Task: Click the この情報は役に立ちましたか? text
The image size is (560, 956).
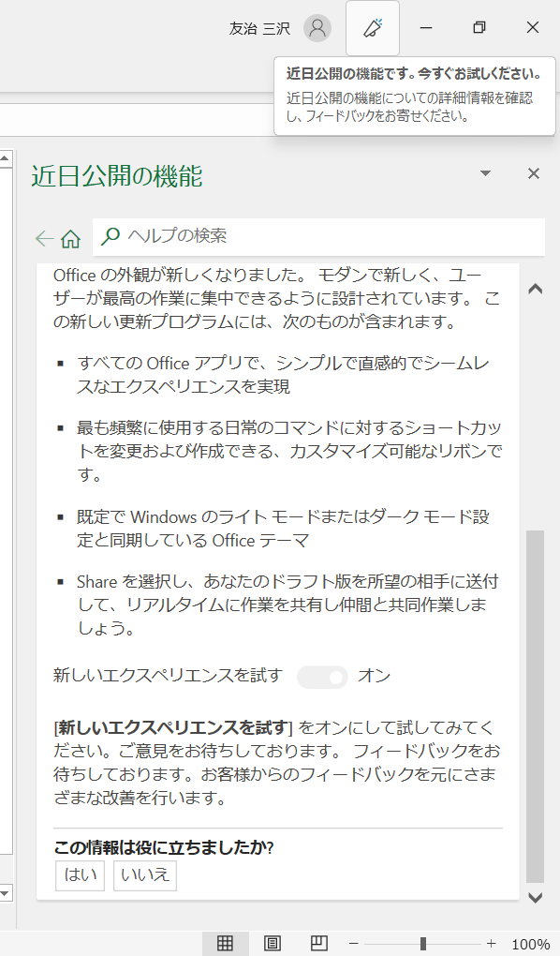Action: (x=164, y=847)
